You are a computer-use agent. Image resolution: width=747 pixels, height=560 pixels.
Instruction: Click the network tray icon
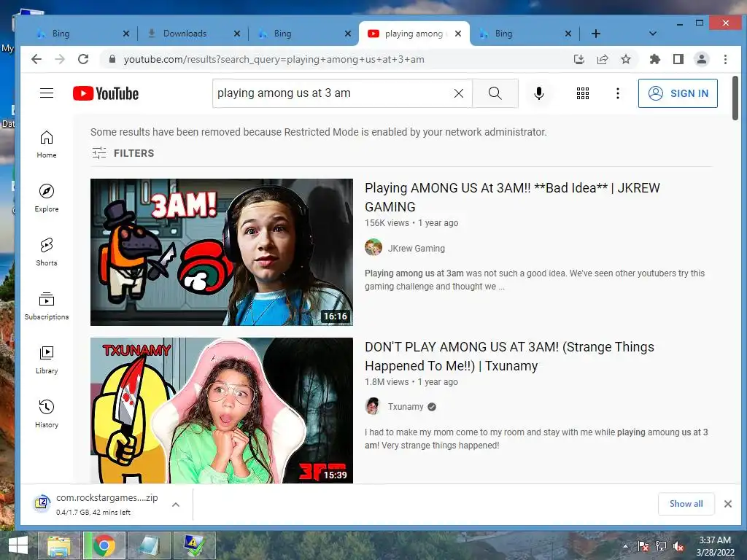point(661,547)
